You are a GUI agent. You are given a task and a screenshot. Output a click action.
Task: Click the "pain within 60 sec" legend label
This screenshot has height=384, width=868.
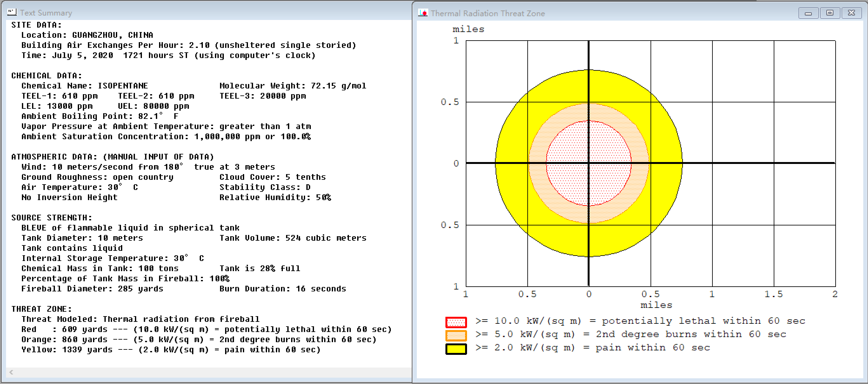(652, 348)
